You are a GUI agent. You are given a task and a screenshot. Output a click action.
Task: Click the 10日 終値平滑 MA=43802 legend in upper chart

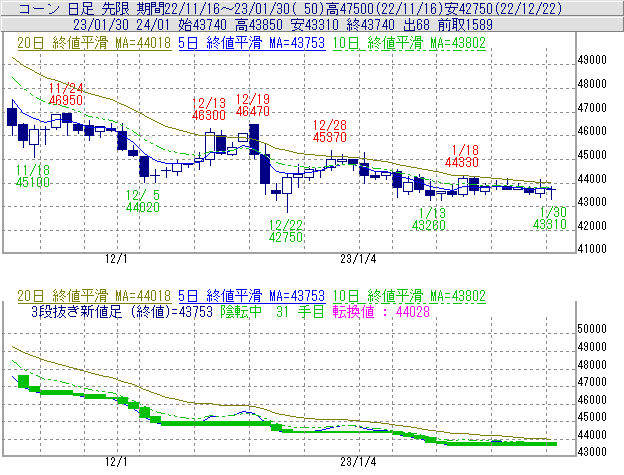pyautogui.click(x=409, y=43)
